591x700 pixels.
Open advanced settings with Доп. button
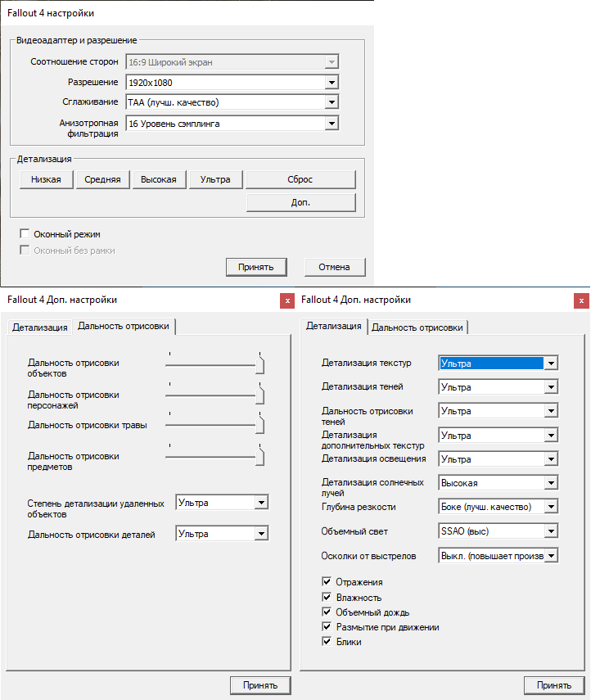click(300, 202)
